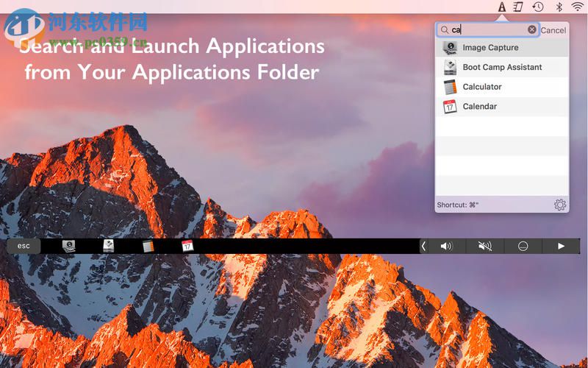The width and height of the screenshot is (588, 368).
Task: Tap Calculator icon on Touch Bar
Action: click(x=148, y=247)
